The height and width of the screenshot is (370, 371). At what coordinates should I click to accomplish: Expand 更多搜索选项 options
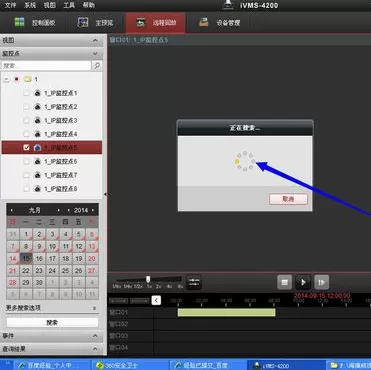coord(94,308)
